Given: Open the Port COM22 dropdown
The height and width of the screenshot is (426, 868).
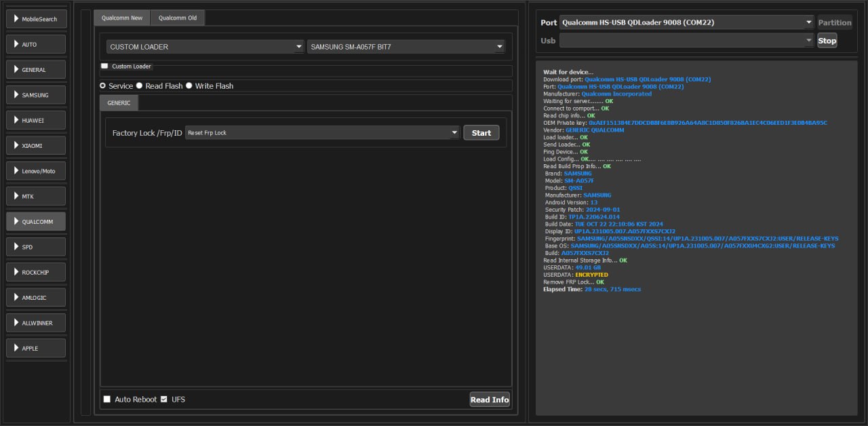Looking at the screenshot, I should pos(686,22).
